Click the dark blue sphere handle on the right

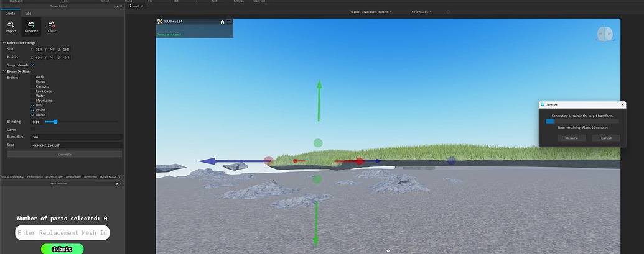pos(451,161)
